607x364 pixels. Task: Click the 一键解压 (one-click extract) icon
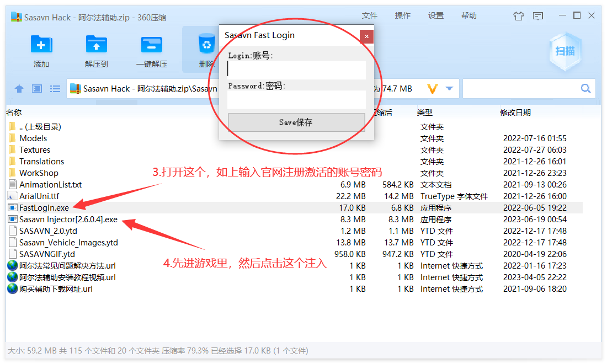pos(151,45)
